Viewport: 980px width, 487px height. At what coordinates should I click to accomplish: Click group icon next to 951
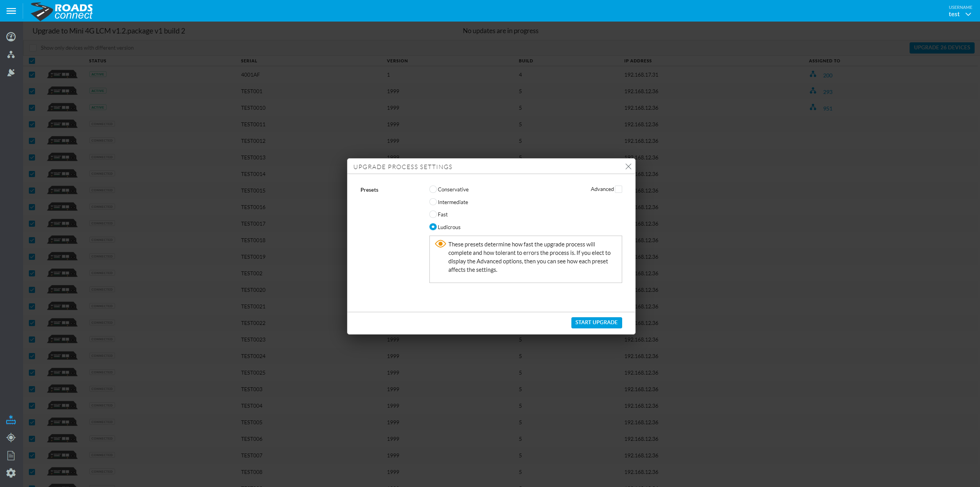click(813, 107)
